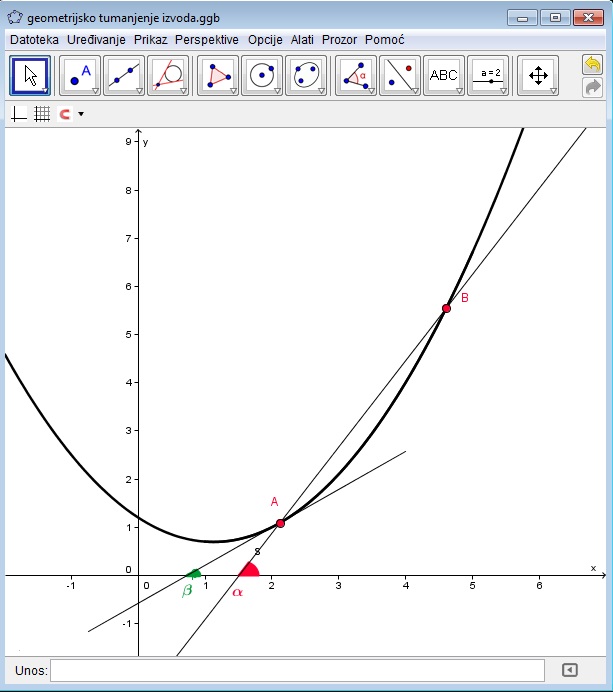
Task: Open the Perspektive menu
Action: 206,40
